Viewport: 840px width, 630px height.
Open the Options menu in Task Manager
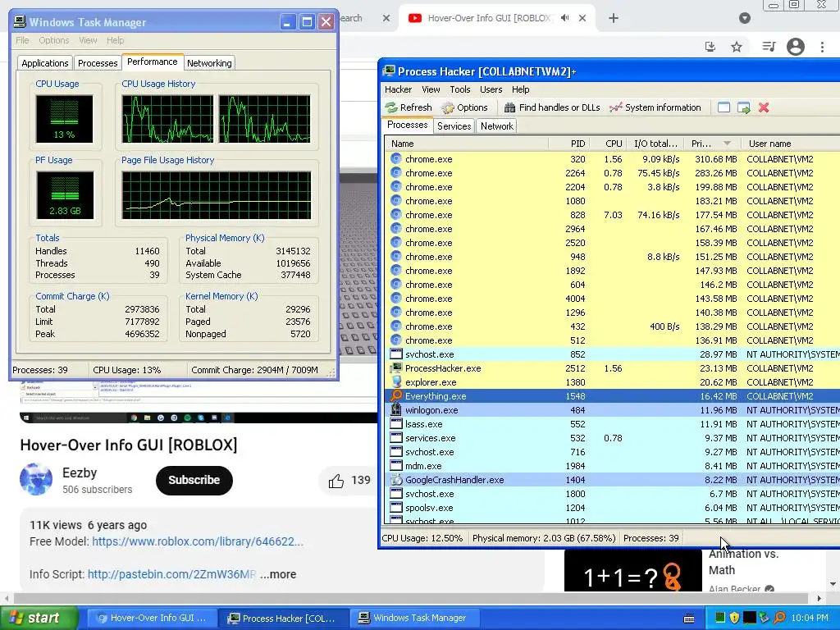pos(53,40)
